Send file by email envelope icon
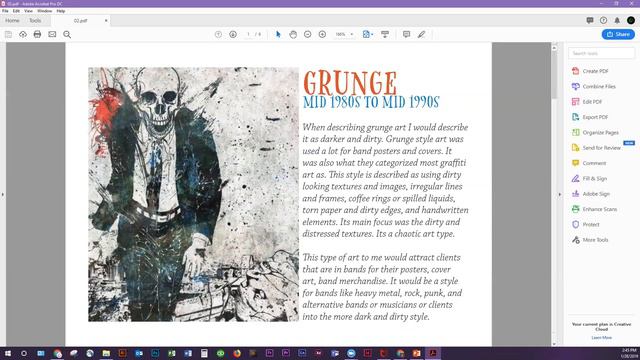The image size is (640, 360). click(52, 34)
